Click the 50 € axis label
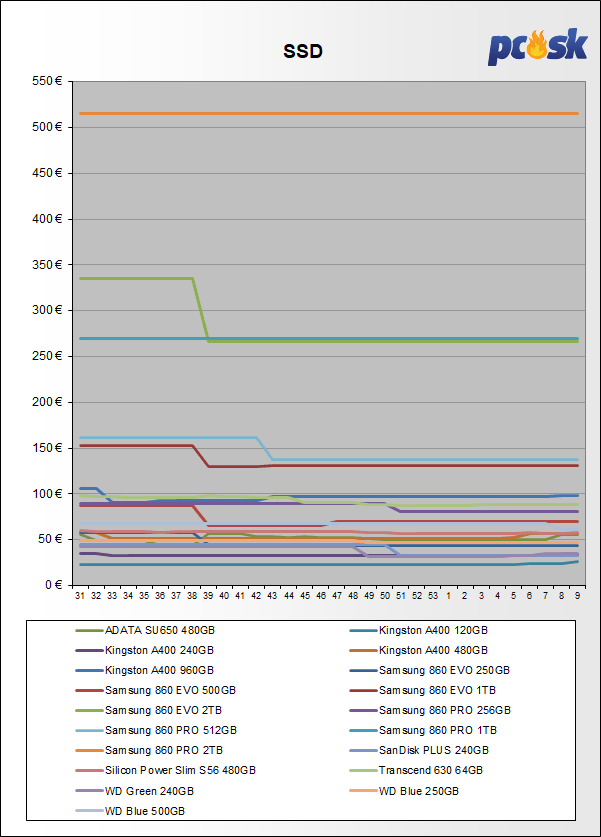 tap(50, 539)
